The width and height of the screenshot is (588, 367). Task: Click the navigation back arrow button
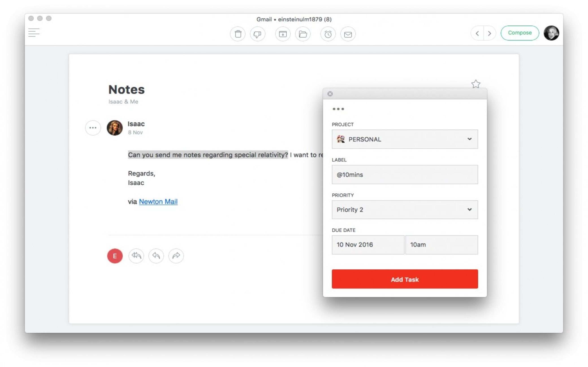477,33
